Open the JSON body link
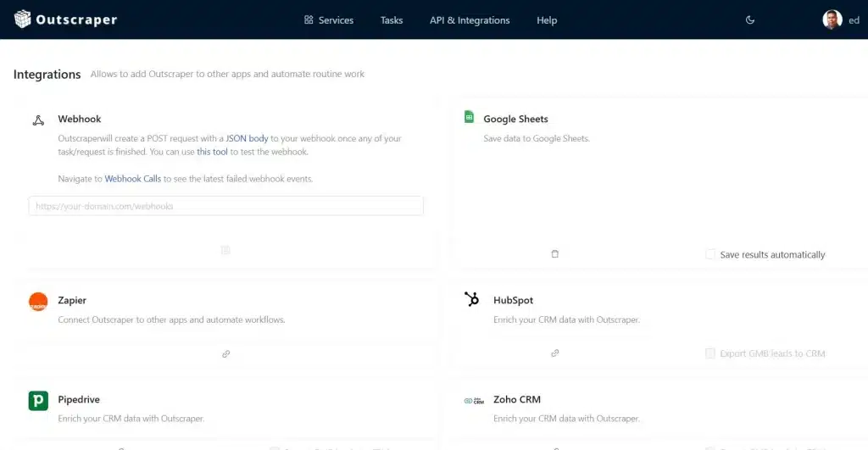 [x=247, y=138]
